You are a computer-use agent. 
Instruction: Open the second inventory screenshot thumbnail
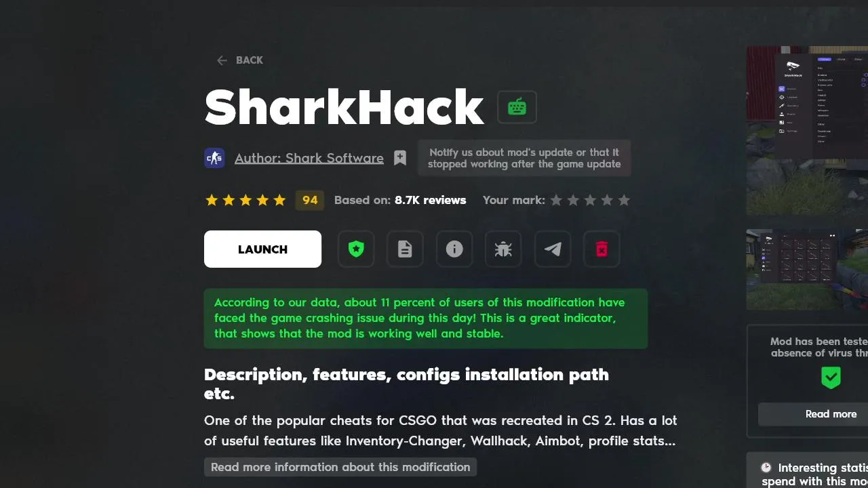coord(807,269)
